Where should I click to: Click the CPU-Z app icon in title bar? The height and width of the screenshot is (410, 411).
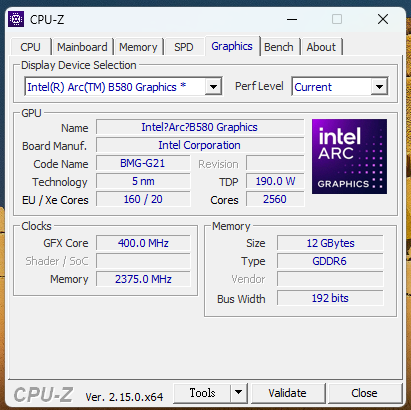pyautogui.click(x=16, y=19)
